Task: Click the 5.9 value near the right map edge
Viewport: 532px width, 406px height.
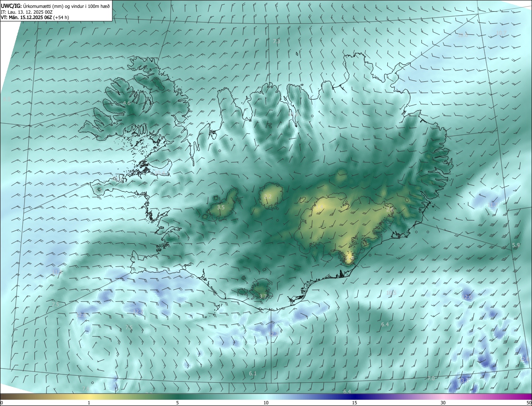Action: 516,245
